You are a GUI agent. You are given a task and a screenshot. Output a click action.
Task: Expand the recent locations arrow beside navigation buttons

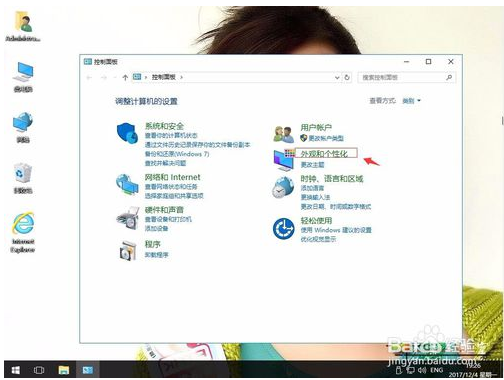[114, 77]
